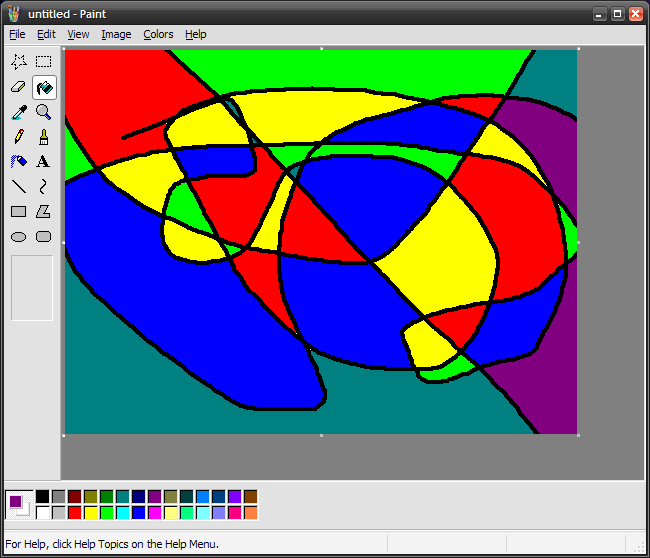
Task: Open the Colors menu
Action: coord(158,34)
